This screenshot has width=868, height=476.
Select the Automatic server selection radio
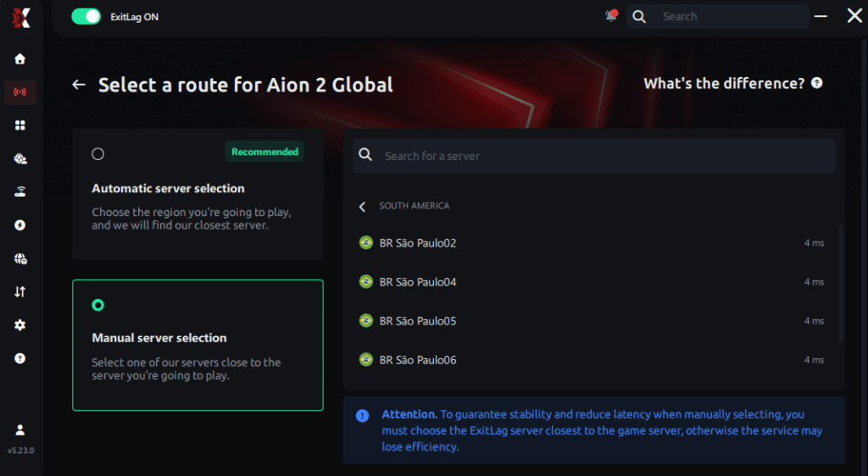pos(98,153)
